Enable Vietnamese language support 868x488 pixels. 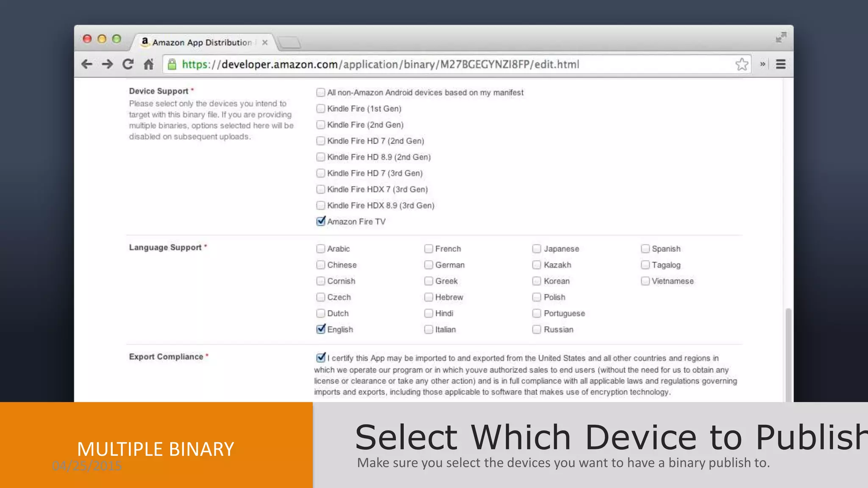[x=645, y=281]
